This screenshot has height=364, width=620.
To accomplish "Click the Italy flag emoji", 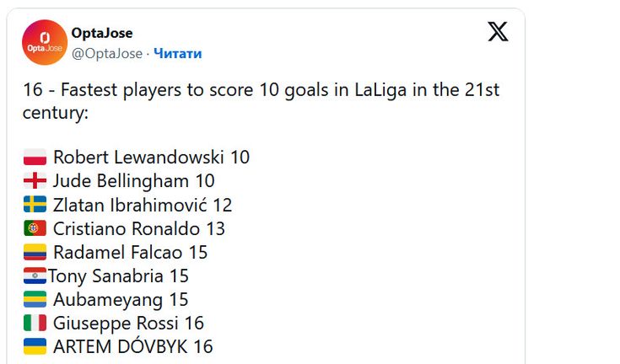I will pyautogui.click(x=35, y=323).
